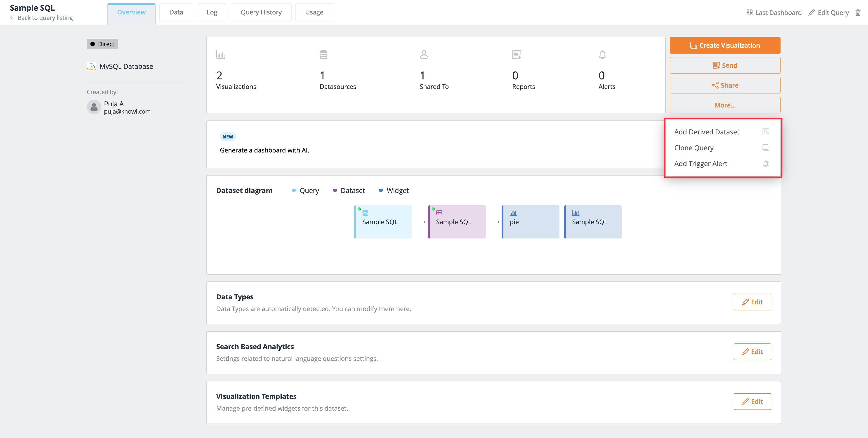Click the trash delete query icon
The image size is (868, 438).
(858, 13)
